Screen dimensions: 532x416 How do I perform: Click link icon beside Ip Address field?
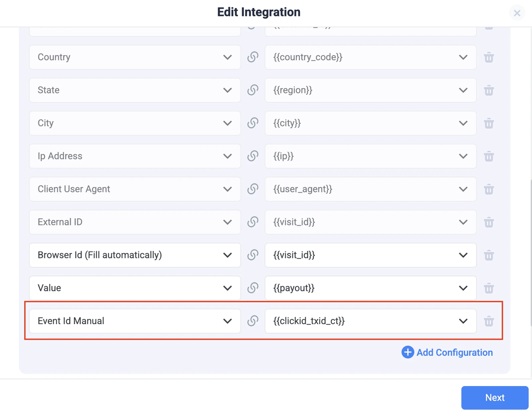(x=253, y=156)
